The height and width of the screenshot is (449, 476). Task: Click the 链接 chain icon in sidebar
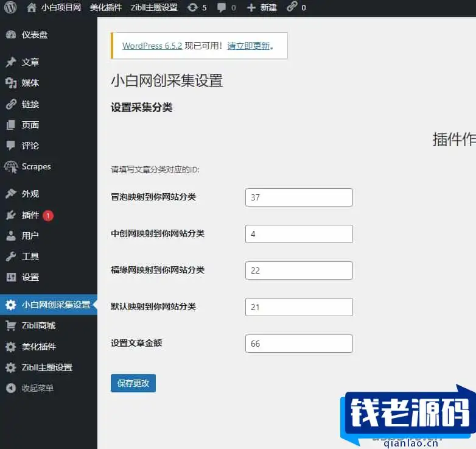pyautogui.click(x=11, y=104)
